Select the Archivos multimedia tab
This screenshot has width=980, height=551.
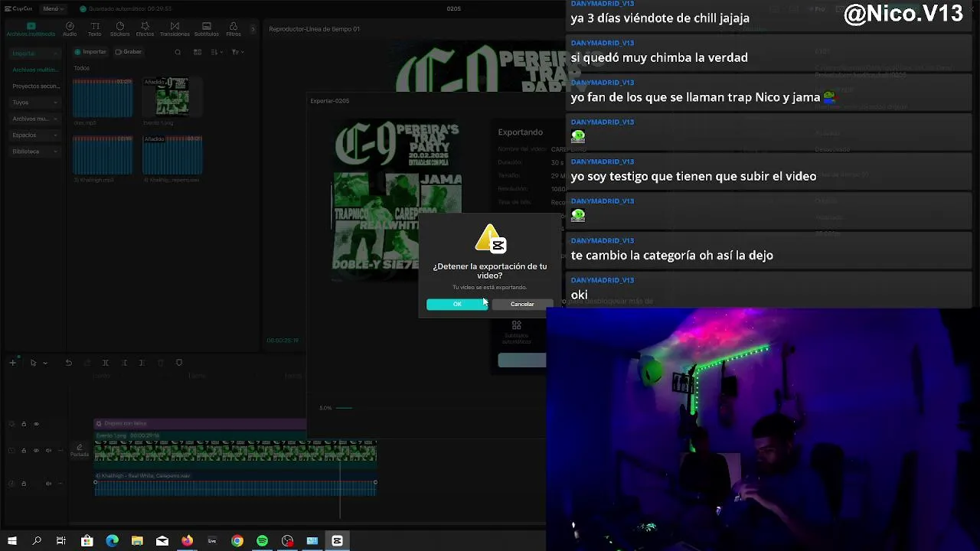click(x=31, y=29)
